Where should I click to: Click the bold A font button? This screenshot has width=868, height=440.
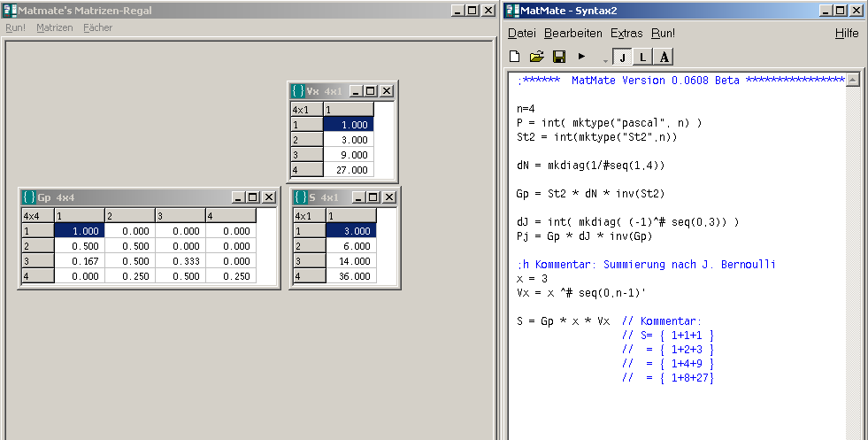664,58
